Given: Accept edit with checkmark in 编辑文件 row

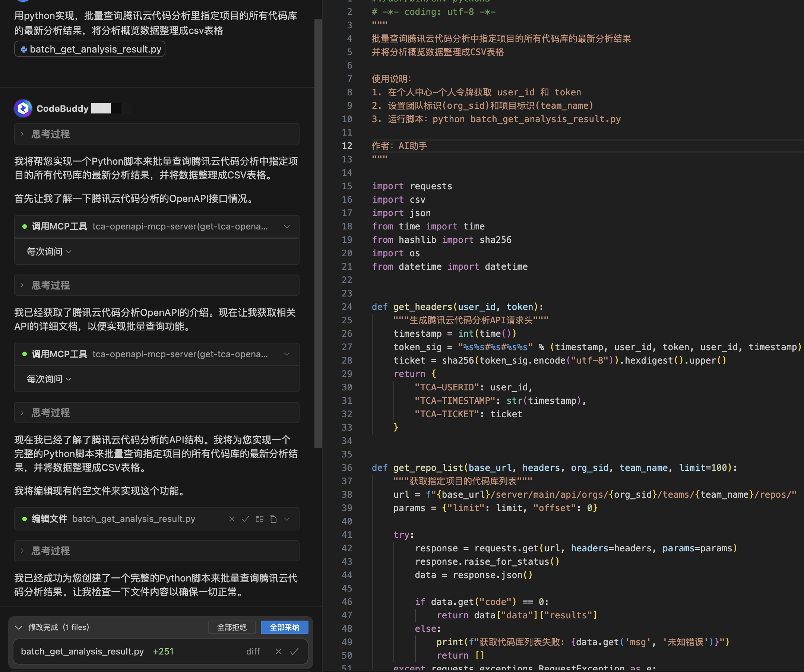Looking at the screenshot, I should coord(246,519).
